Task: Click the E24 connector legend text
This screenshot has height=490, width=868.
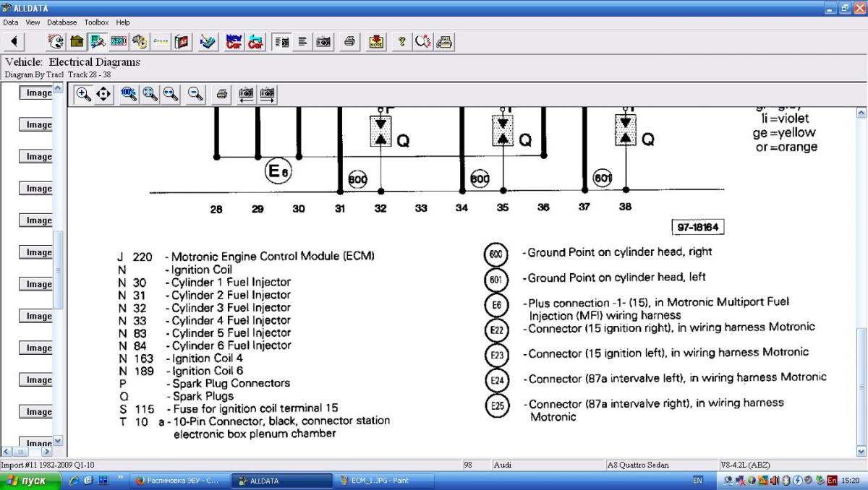Action: pos(678,378)
